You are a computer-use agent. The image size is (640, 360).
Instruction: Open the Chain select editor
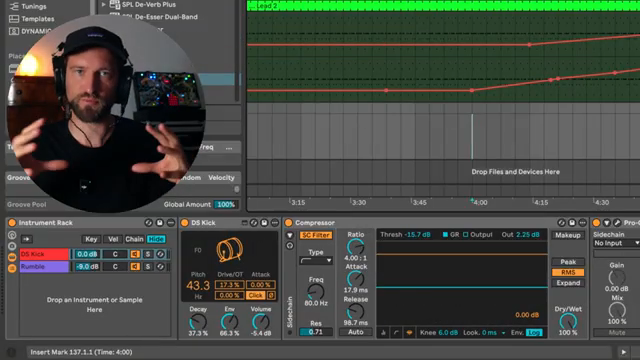pos(134,239)
